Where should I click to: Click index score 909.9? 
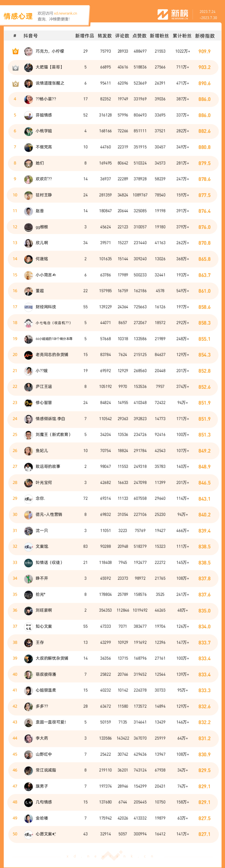pos(204,52)
